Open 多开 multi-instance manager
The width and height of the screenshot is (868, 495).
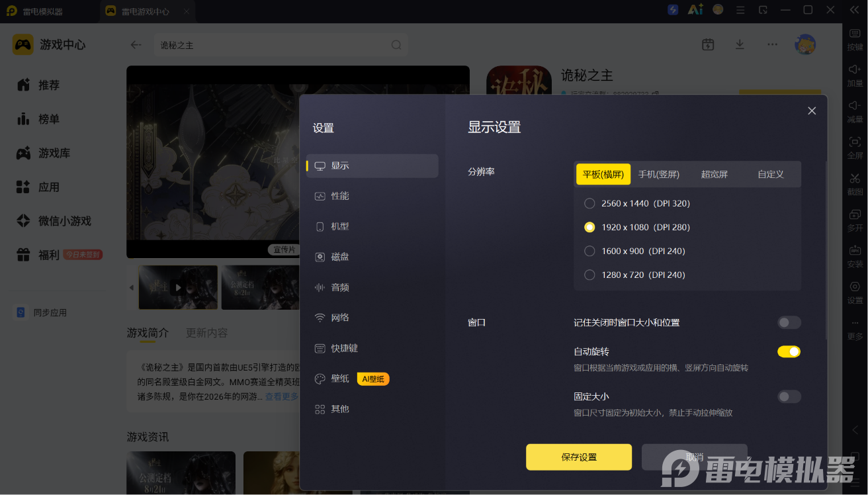[x=855, y=220]
